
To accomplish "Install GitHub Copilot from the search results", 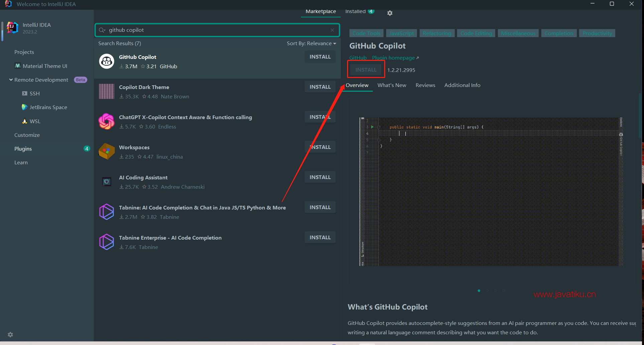I will click(x=320, y=57).
